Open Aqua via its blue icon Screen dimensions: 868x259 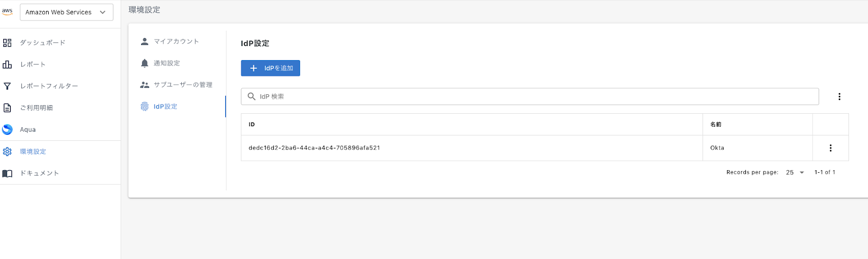[7, 129]
